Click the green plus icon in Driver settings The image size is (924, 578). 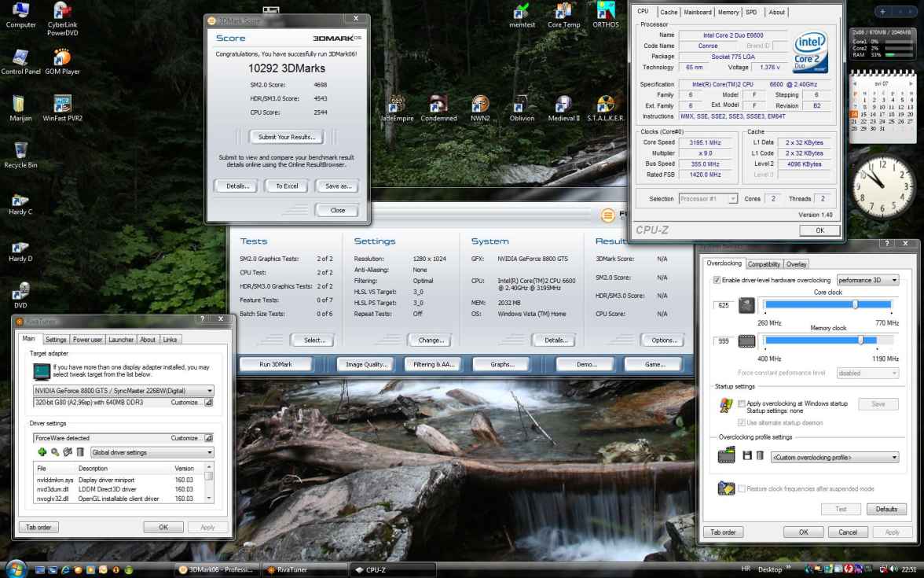click(x=42, y=452)
